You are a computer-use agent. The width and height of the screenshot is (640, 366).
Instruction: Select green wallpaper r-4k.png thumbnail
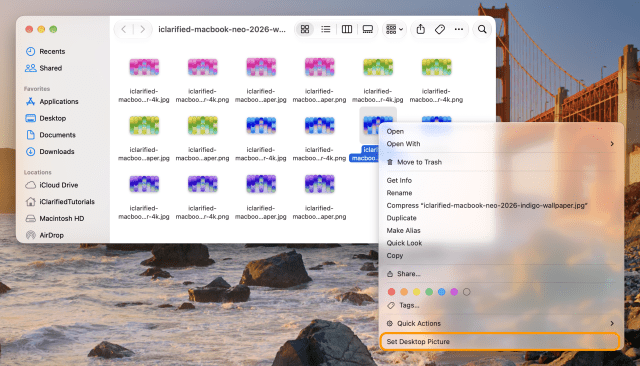436,67
